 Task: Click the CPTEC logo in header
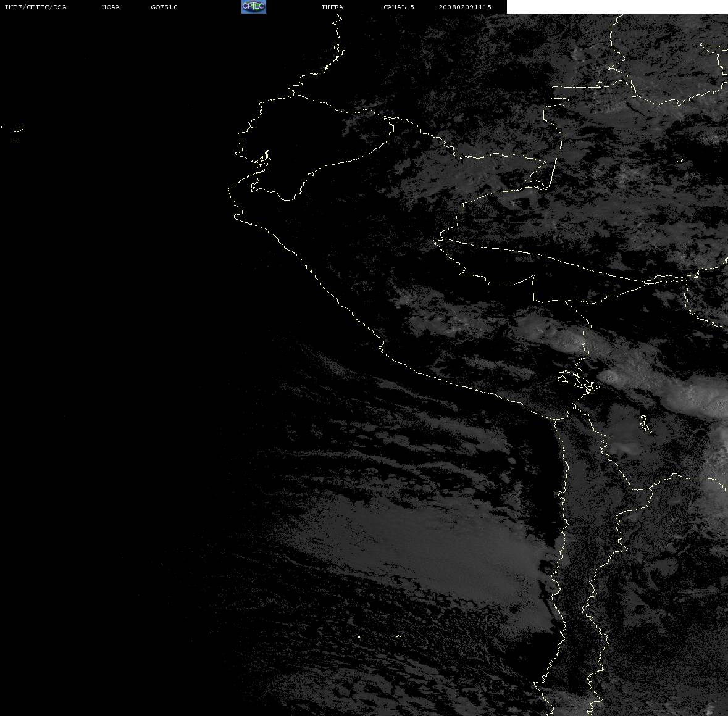254,7
